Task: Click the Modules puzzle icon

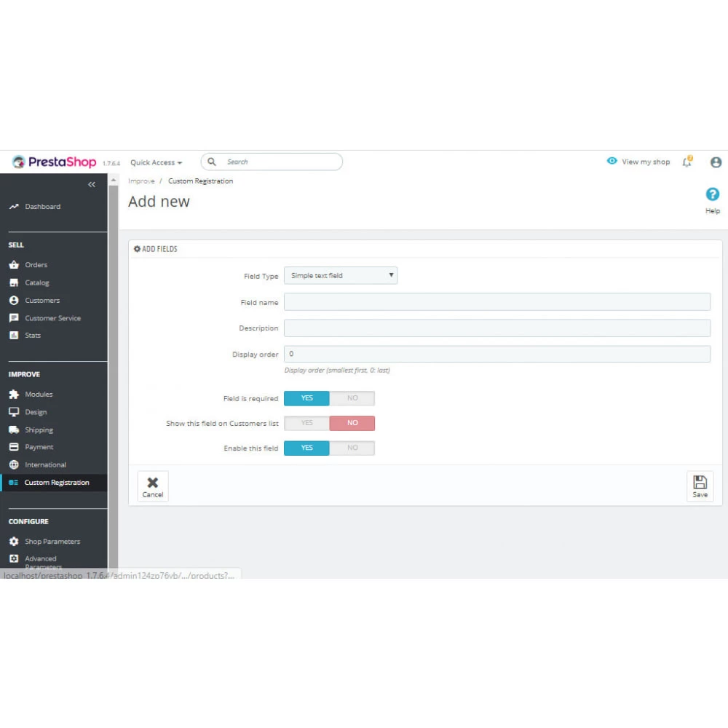Action: 14,394
